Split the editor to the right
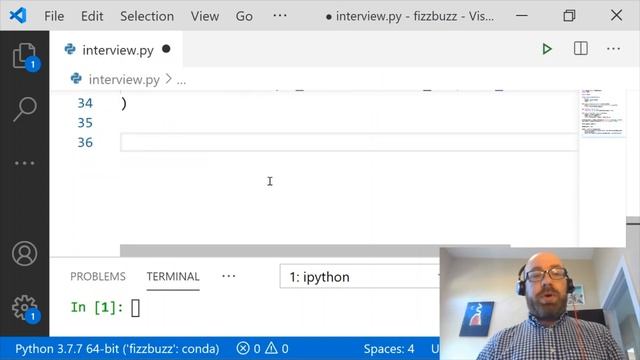The image size is (640, 360). coord(580,49)
